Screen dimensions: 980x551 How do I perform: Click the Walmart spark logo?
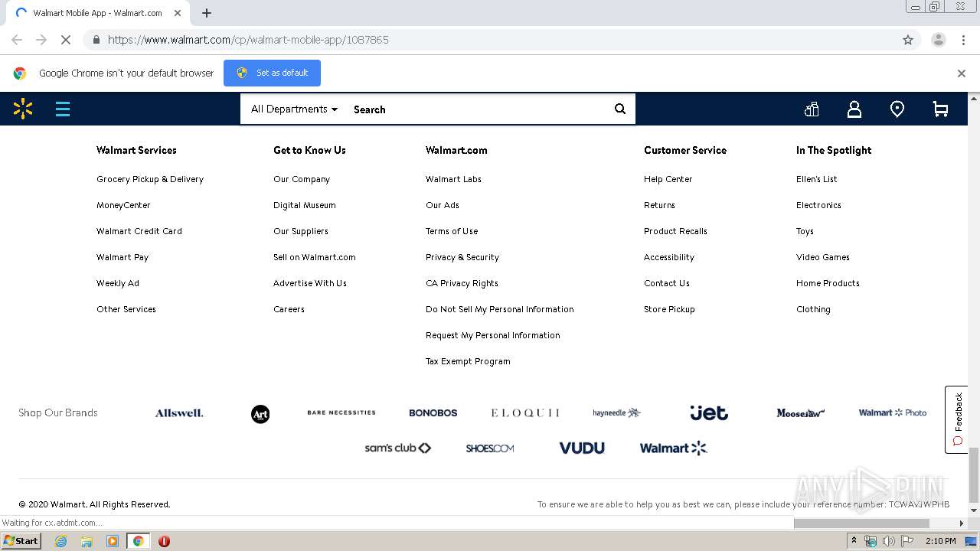click(x=23, y=109)
